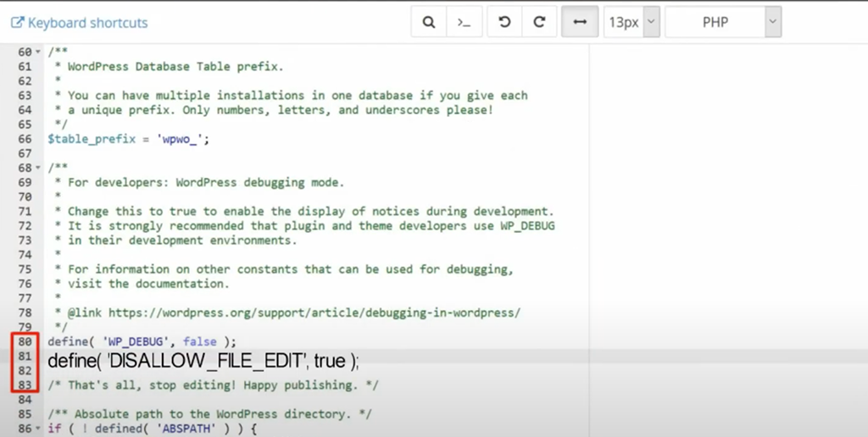Click line number 66 in the gutter
Screen dimensions: 868x437
[25, 139]
